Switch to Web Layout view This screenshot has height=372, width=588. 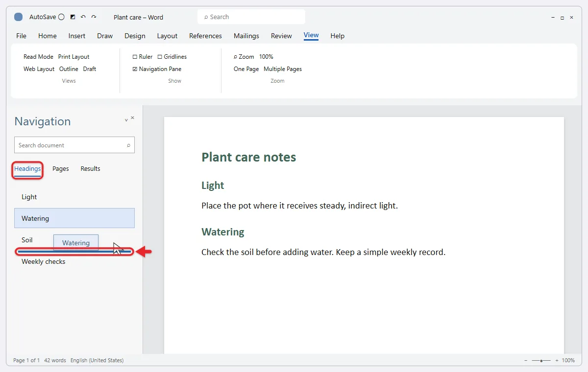pos(39,69)
